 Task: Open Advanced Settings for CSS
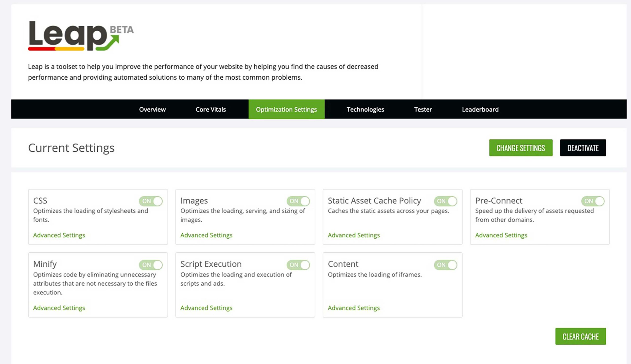[59, 235]
